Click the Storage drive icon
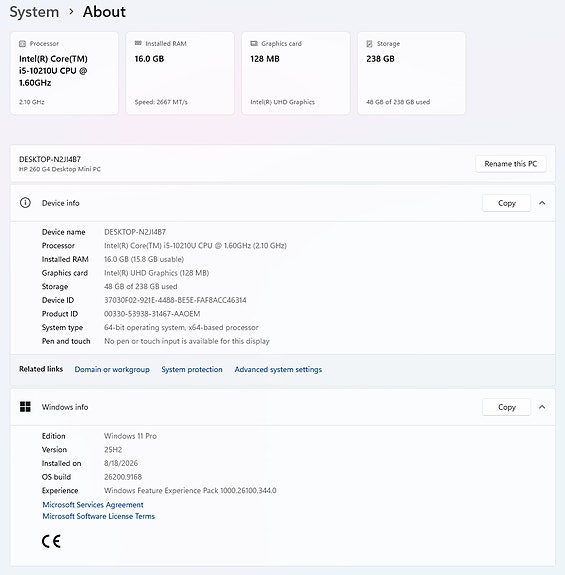Screen dimensions: 565x575 [x=370, y=44]
